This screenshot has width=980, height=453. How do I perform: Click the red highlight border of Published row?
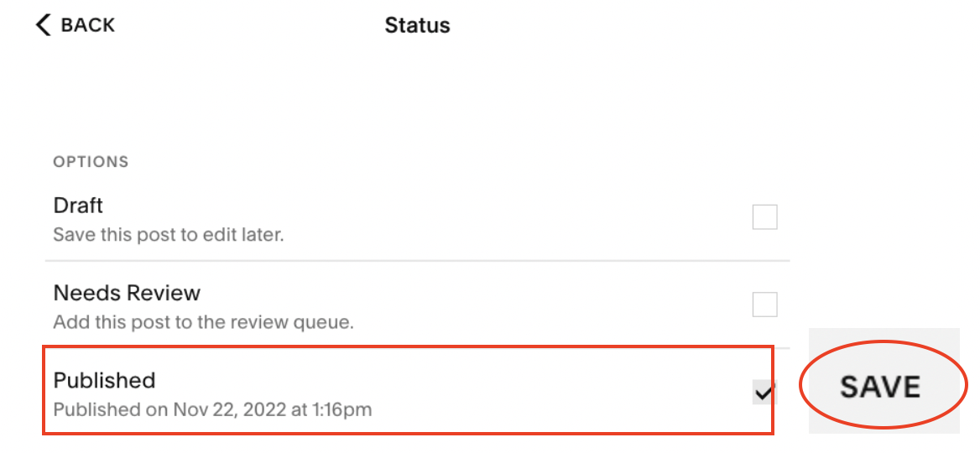tap(408, 434)
